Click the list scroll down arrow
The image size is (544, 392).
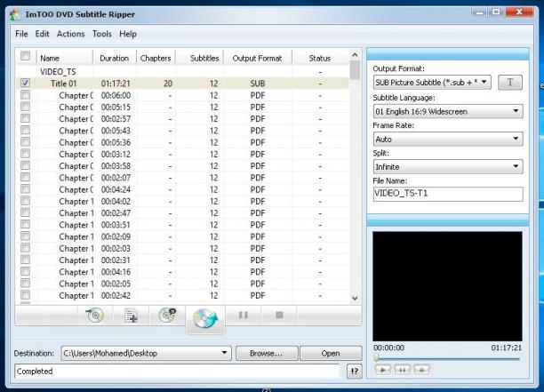click(x=355, y=298)
